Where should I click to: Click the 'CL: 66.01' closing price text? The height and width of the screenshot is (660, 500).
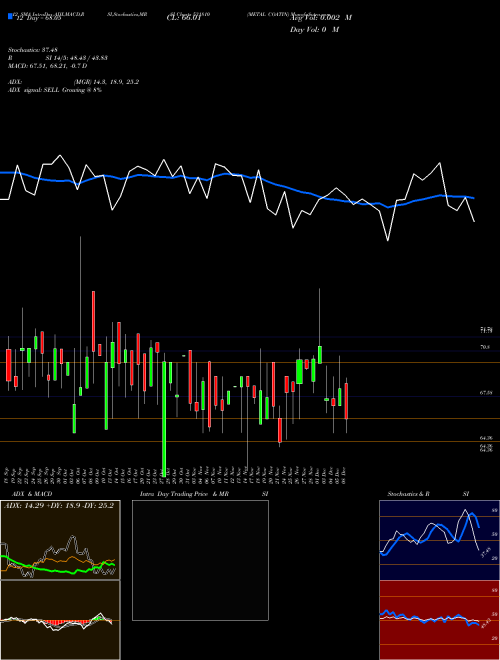(184, 18)
